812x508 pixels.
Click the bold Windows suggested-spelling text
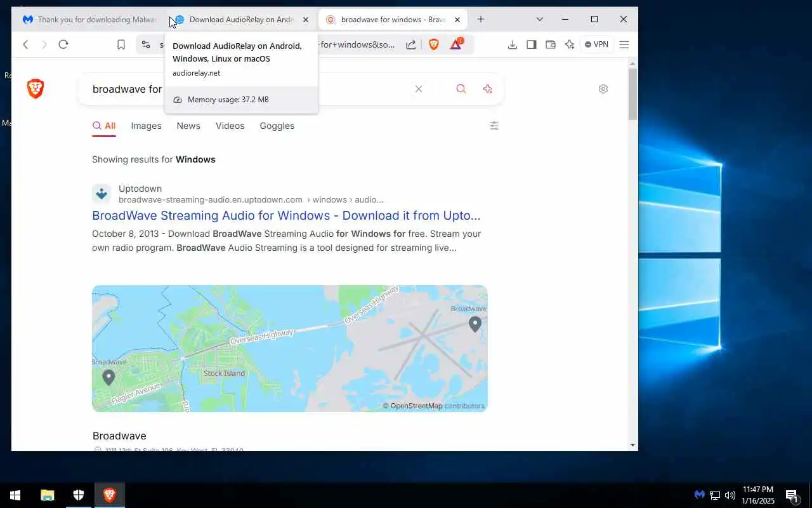pyautogui.click(x=195, y=159)
